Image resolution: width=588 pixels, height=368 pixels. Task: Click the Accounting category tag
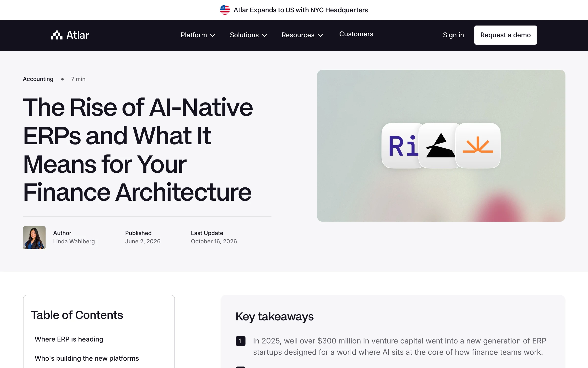[x=38, y=79]
